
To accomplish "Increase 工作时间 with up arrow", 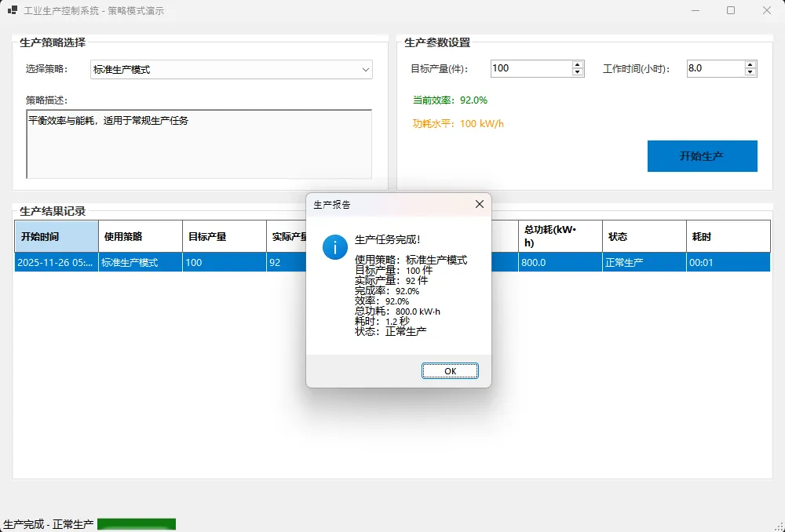I will click(750, 64).
